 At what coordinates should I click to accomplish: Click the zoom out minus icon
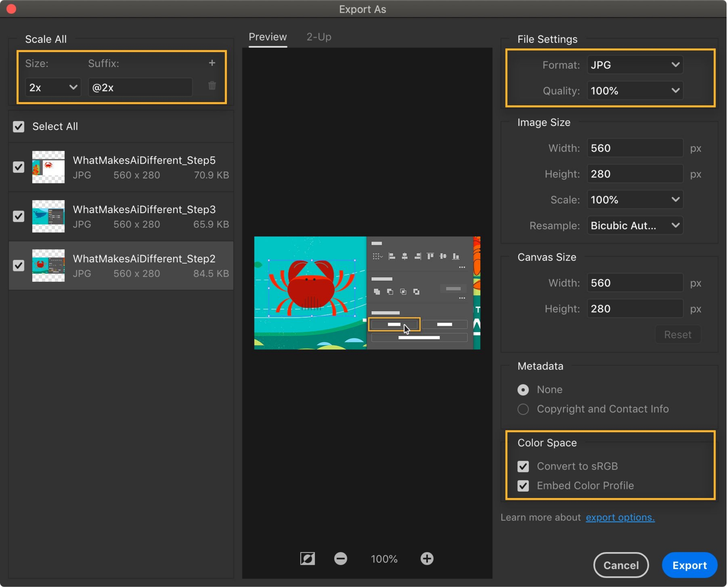pos(341,559)
